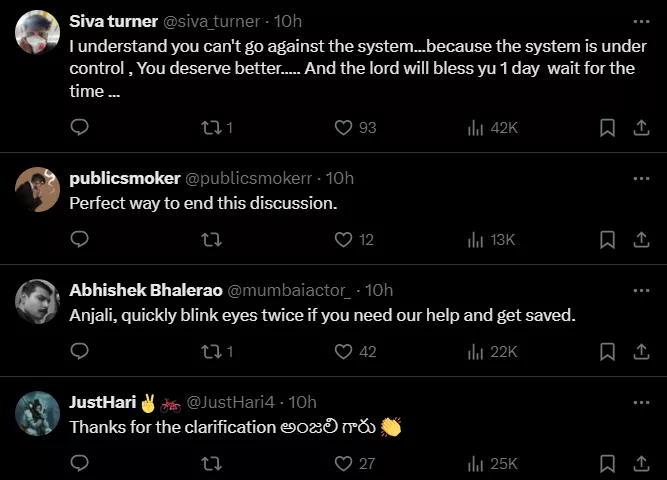The width and height of the screenshot is (667, 480).
Task: Reply to Siva turner's tweet
Action: [x=80, y=128]
